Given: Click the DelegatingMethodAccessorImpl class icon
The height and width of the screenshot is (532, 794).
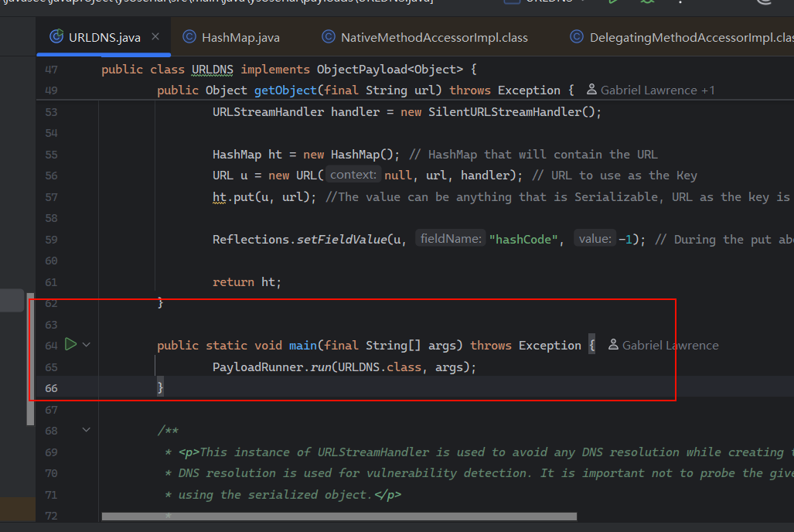Looking at the screenshot, I should pyautogui.click(x=576, y=37).
